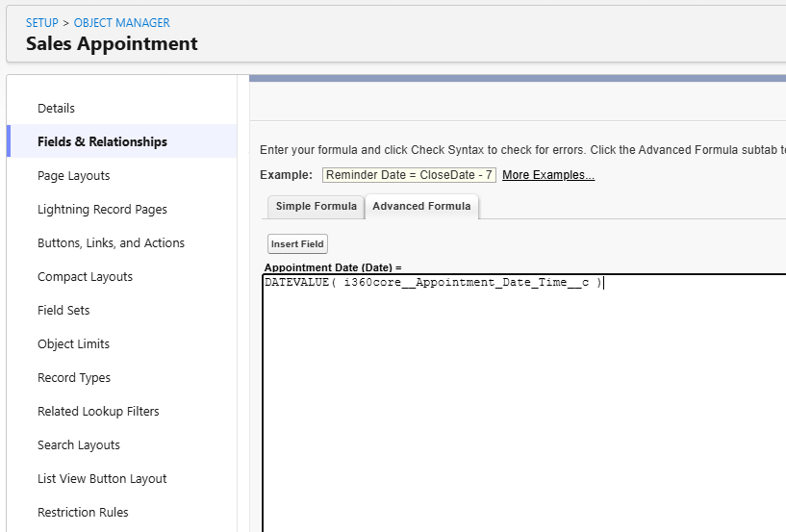Image resolution: width=786 pixels, height=532 pixels.
Task: Open List View Button Layout
Action: pyautogui.click(x=102, y=479)
